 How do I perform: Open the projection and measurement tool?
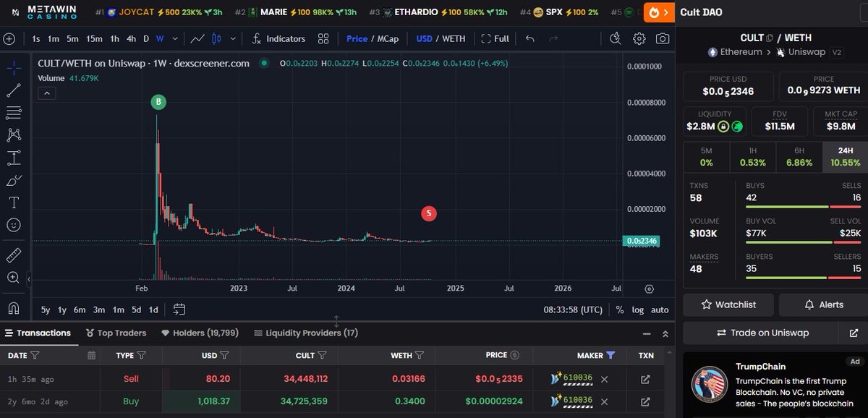13,158
